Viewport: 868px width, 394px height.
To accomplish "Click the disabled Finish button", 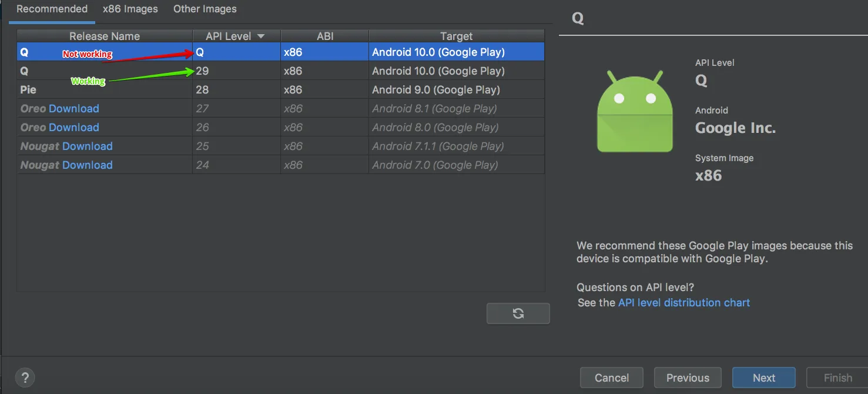I will coord(837,378).
